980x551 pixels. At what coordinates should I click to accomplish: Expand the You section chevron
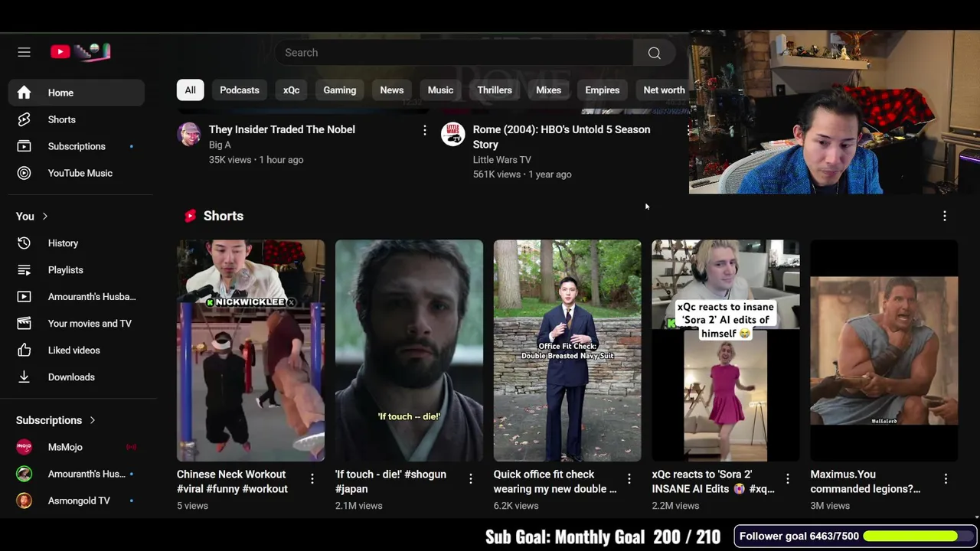44,217
